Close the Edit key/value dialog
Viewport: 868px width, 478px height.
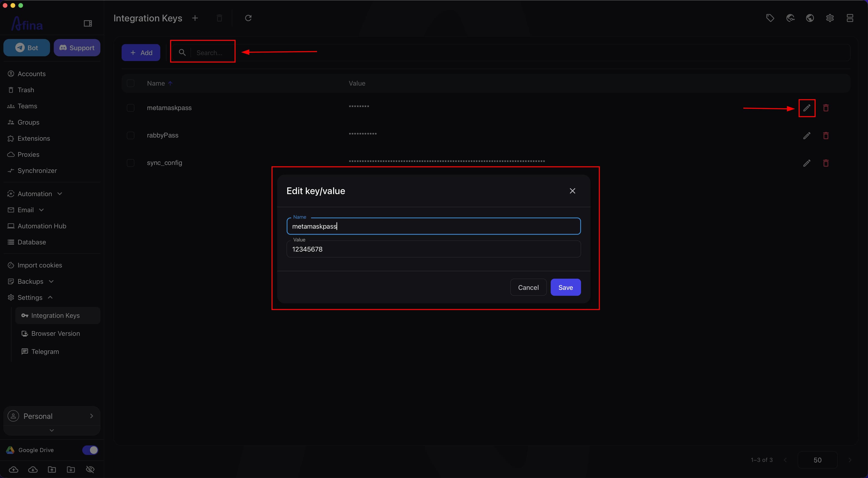coord(573,191)
